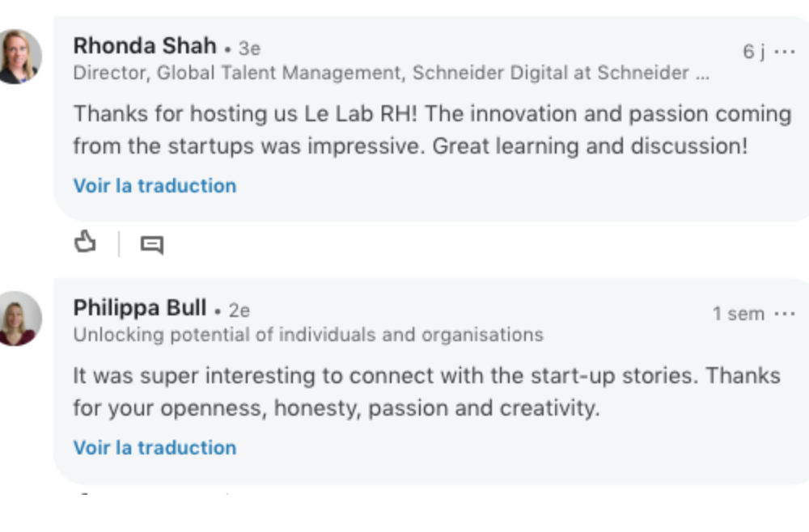
Task: Click the 2e connection degree badge
Action: [239, 310]
